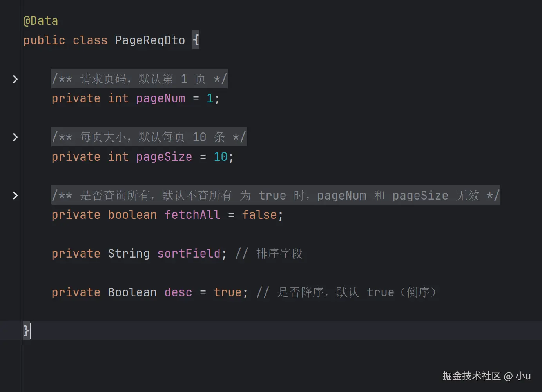This screenshot has width=542, height=392.
Task: Click the folded comment above pageSize
Action: [149, 137]
